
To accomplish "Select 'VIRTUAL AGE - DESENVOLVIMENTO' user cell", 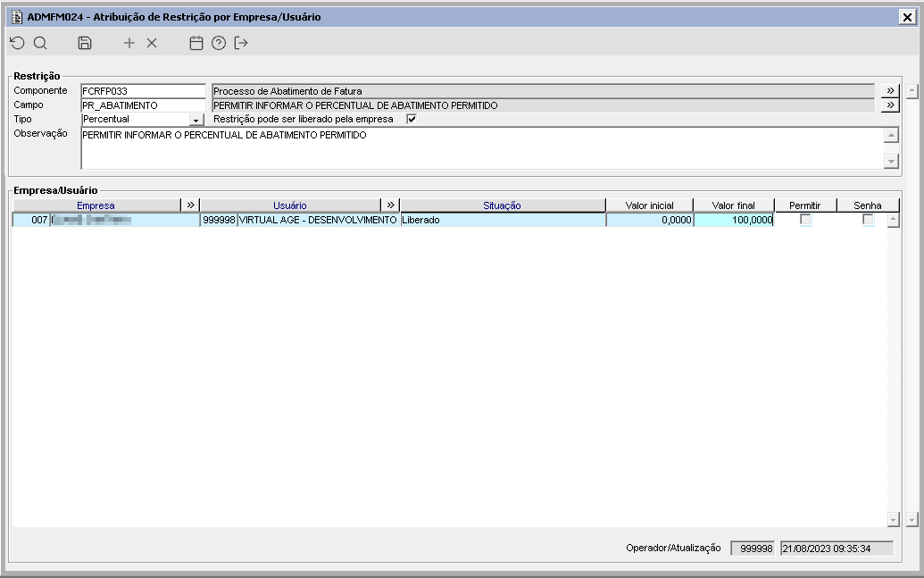I will pyautogui.click(x=318, y=220).
